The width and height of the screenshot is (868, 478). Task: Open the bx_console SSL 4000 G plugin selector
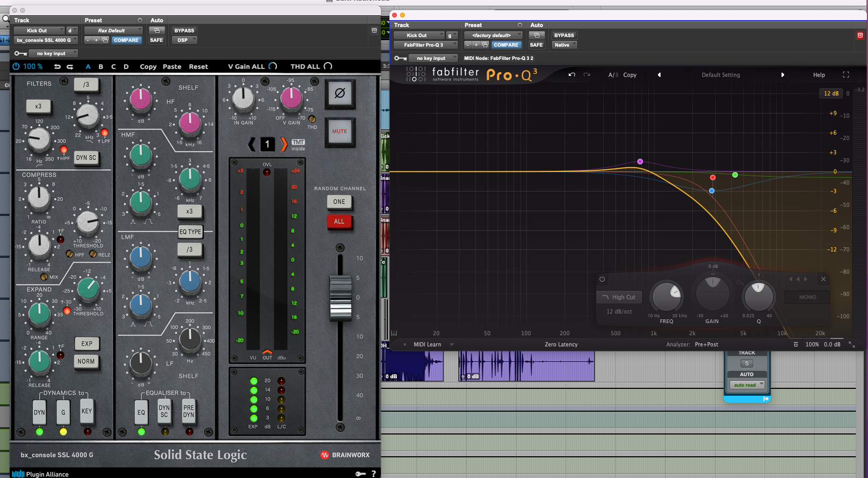point(46,40)
